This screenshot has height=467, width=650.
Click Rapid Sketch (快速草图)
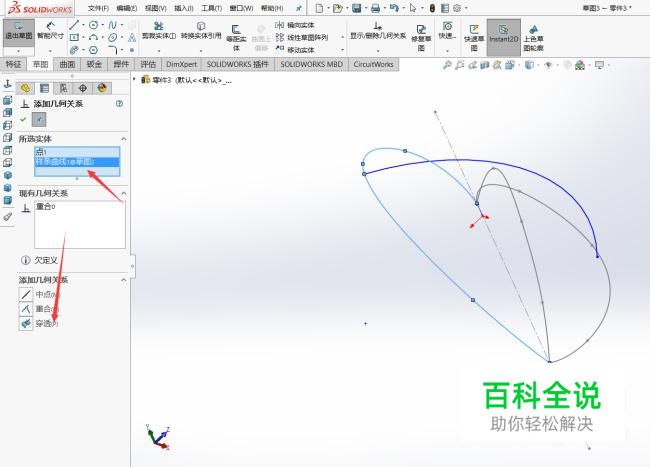tap(474, 38)
